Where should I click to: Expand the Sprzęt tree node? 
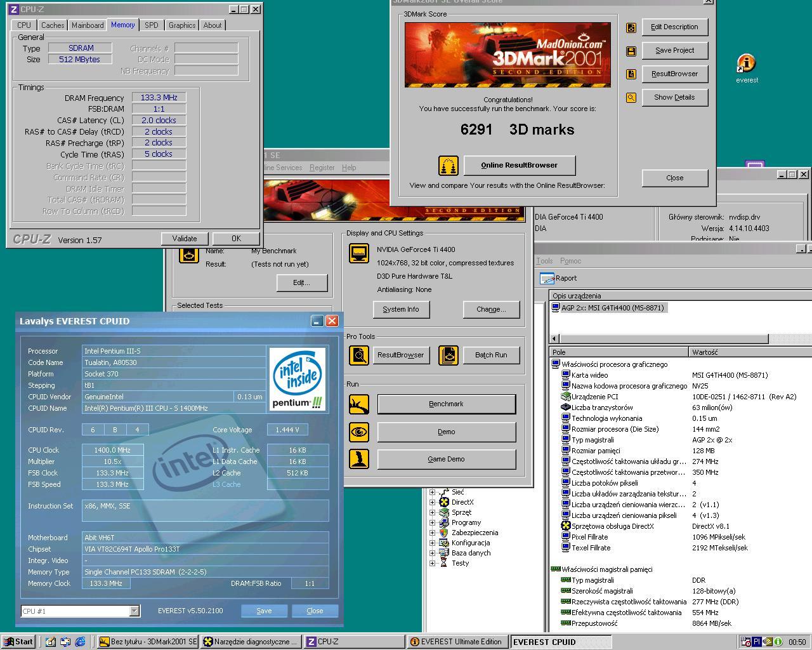[433, 512]
